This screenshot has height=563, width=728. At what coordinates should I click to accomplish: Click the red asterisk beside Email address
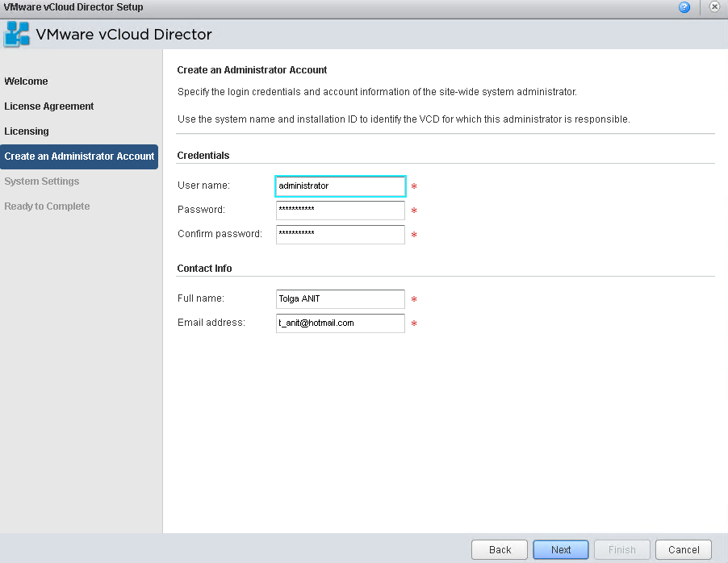tap(414, 323)
